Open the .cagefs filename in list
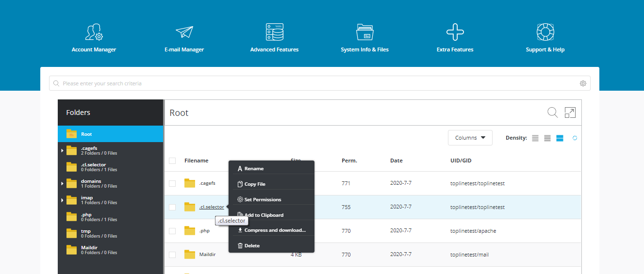Image resolution: width=644 pixels, height=274 pixels. (207, 183)
